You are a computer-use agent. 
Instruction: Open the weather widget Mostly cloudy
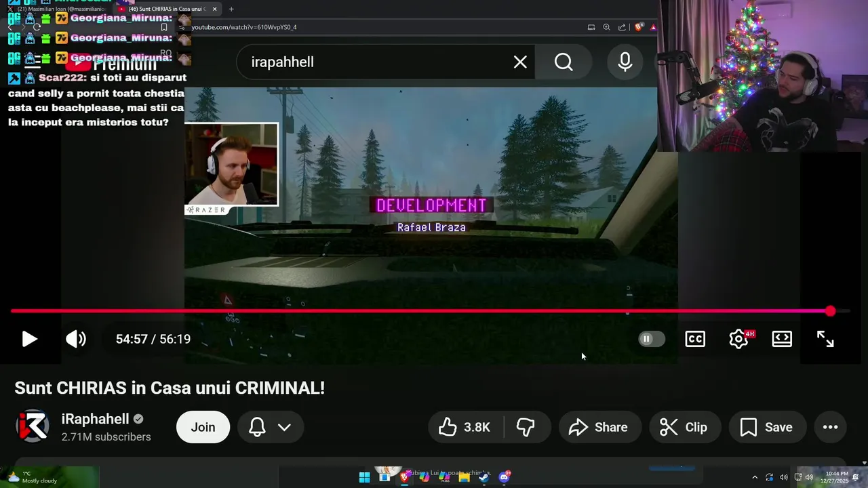pyautogui.click(x=34, y=477)
